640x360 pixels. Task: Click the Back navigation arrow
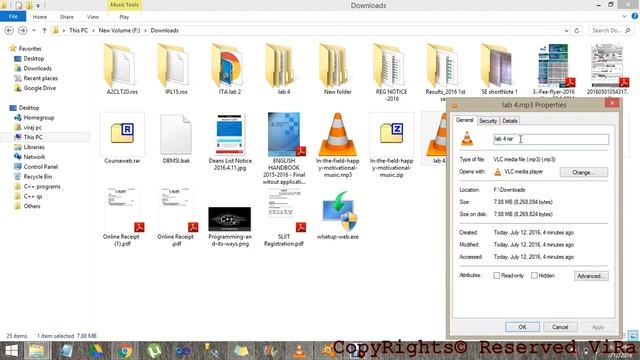pyautogui.click(x=9, y=30)
